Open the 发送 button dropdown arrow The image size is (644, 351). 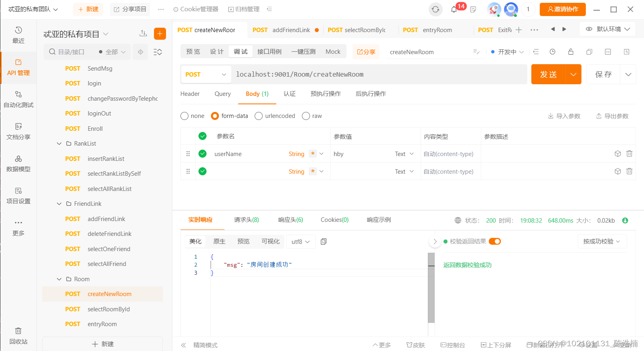pyautogui.click(x=573, y=74)
